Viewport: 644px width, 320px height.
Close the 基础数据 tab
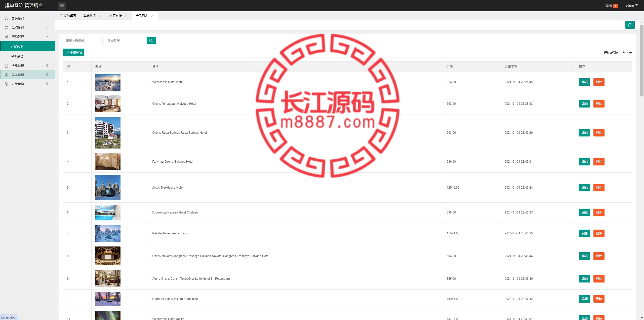coord(100,16)
